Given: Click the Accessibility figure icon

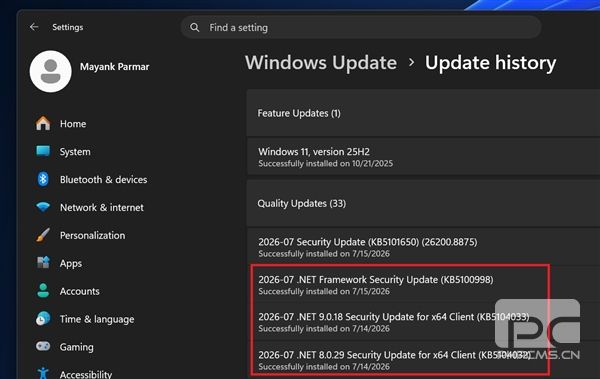Looking at the screenshot, I should pyautogui.click(x=43, y=373).
